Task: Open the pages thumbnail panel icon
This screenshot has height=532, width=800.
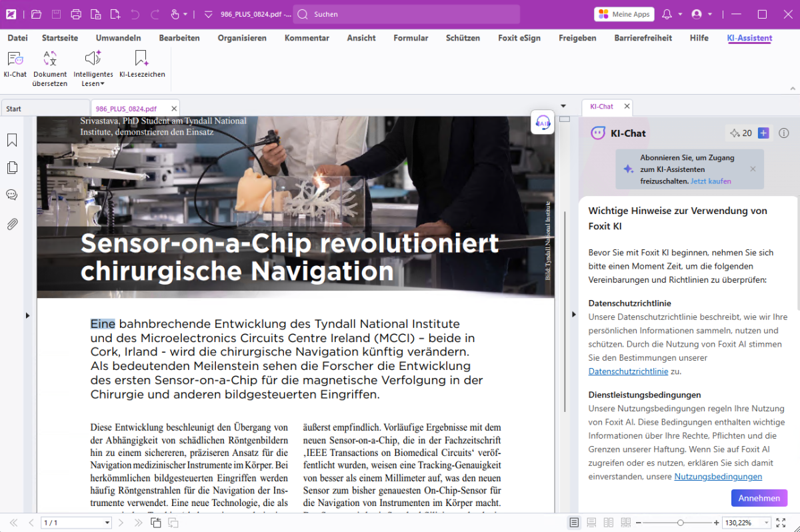Action: click(x=12, y=167)
